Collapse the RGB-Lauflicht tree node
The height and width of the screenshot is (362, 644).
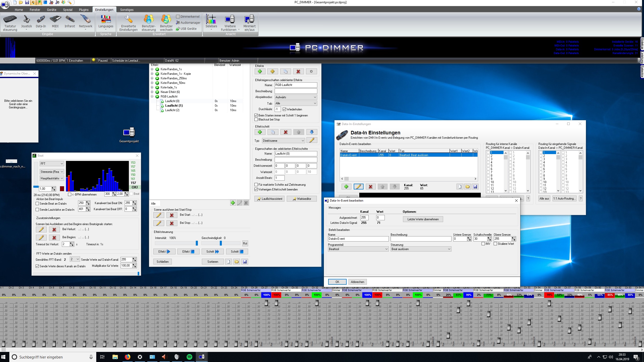point(152,96)
